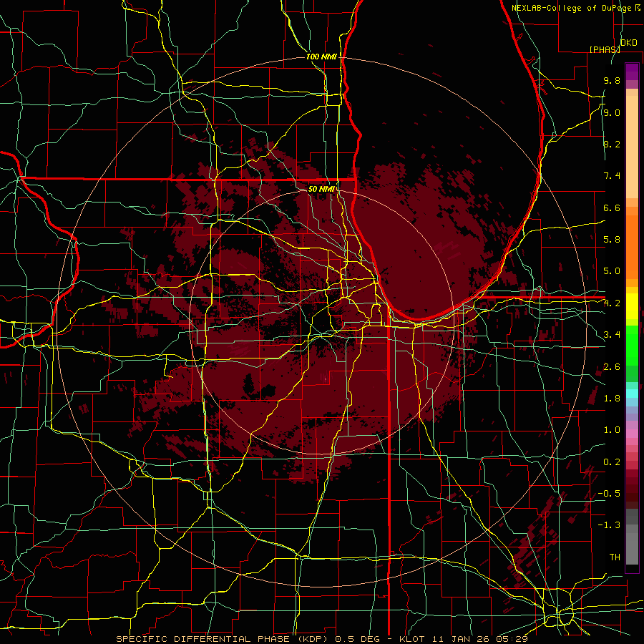Click the yellow segment of the color bar
Viewport: 644px width, 644px height.
click(x=632, y=306)
